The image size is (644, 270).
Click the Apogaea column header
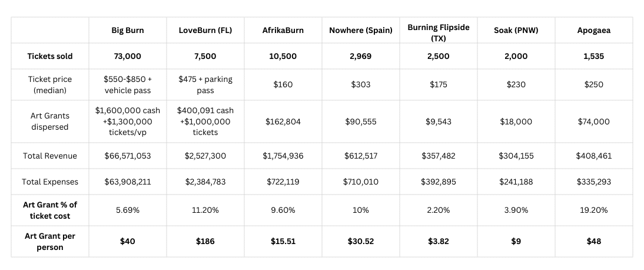click(x=593, y=30)
